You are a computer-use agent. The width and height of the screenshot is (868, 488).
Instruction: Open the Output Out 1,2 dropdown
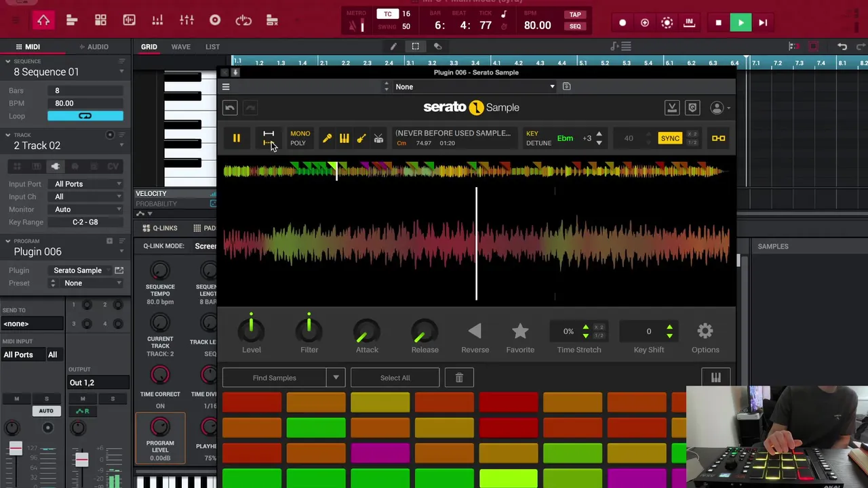click(x=99, y=382)
